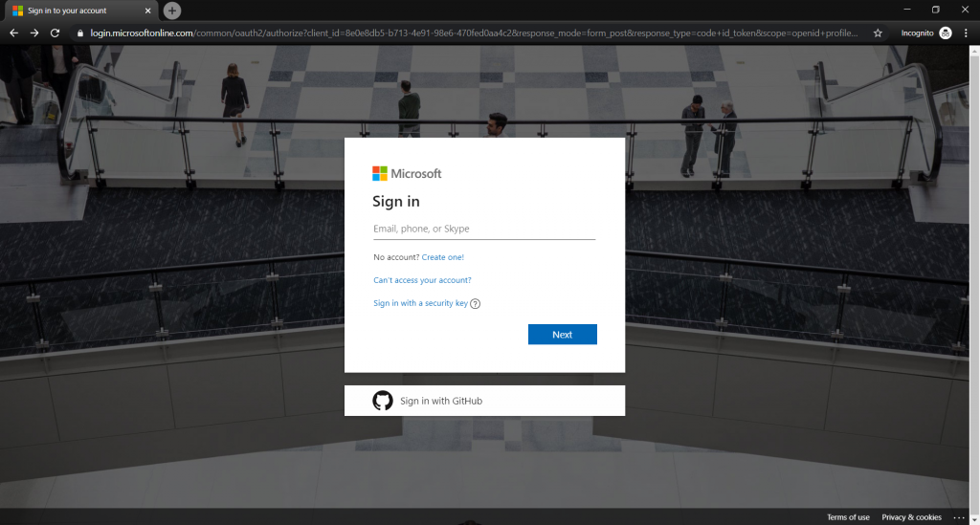Restore down the browser window

coord(936,10)
